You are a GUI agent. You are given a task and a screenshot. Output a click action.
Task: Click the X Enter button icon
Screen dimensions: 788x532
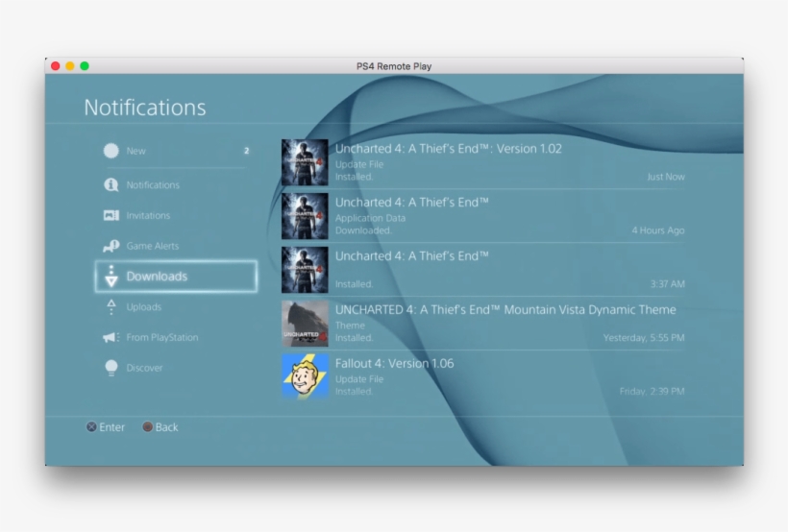pos(91,427)
